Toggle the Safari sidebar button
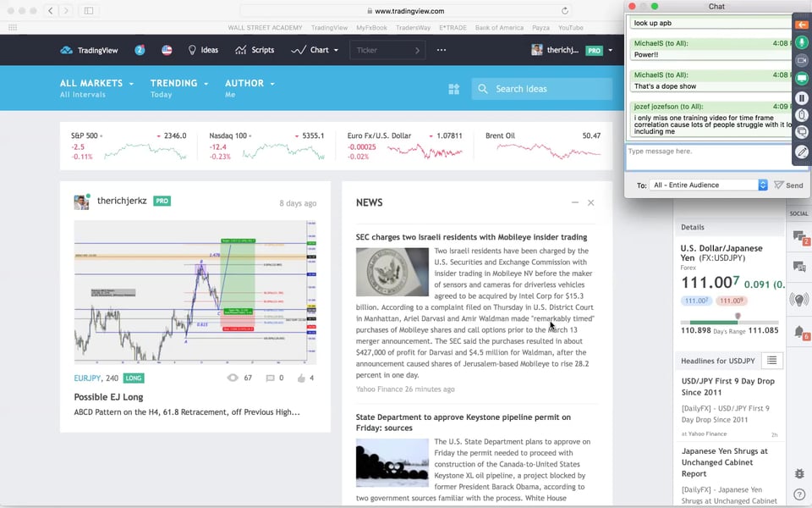This screenshot has height=508, width=812. (89, 10)
